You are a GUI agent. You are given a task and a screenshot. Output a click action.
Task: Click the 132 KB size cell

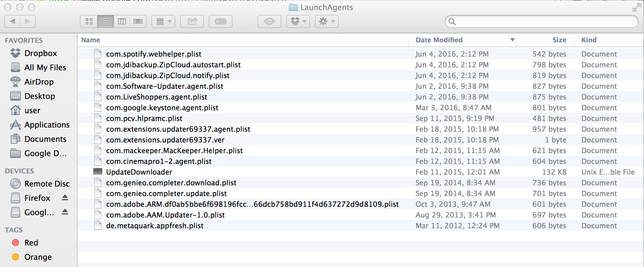[554, 172]
